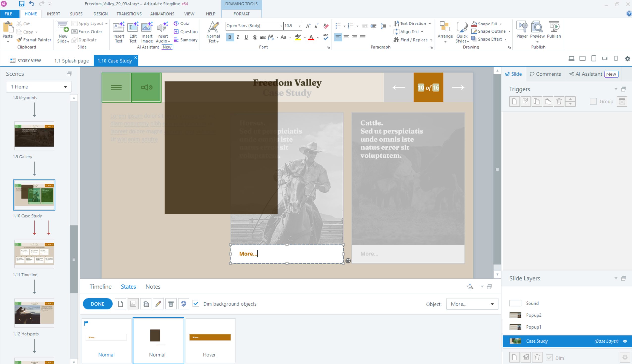Viewport: 632px width, 364px height.
Task: Open the INSERT ribbon tab
Action: click(53, 14)
